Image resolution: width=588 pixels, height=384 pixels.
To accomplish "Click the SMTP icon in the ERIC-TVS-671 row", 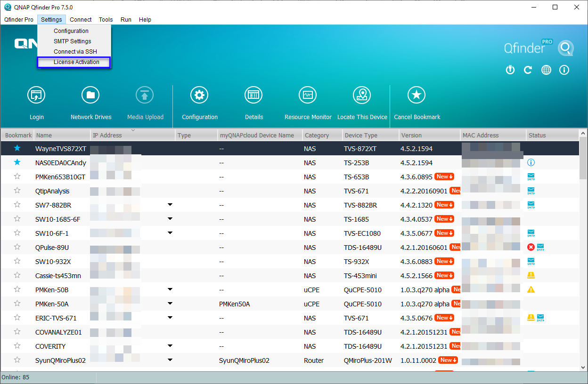I will pos(540,318).
